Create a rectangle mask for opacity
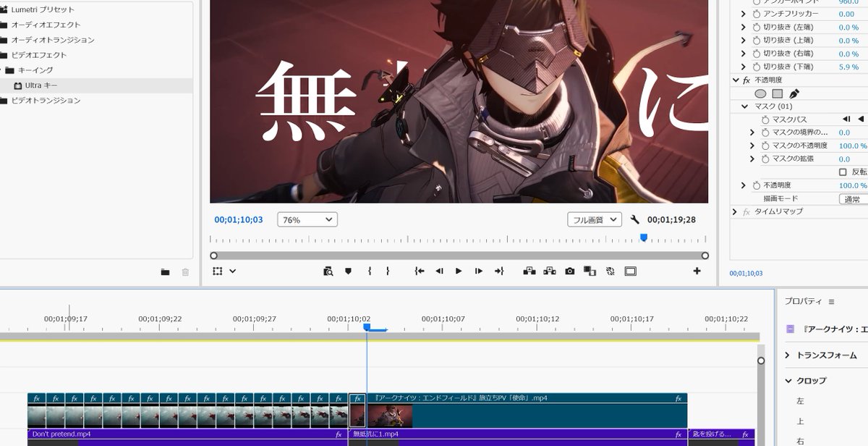Viewport: 868px width, 446px height. pyautogui.click(x=778, y=93)
